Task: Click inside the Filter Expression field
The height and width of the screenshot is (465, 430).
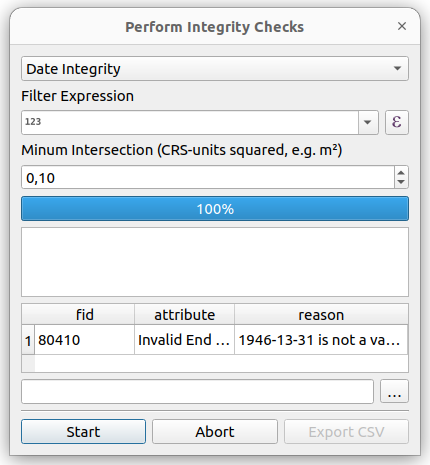Action: point(190,123)
